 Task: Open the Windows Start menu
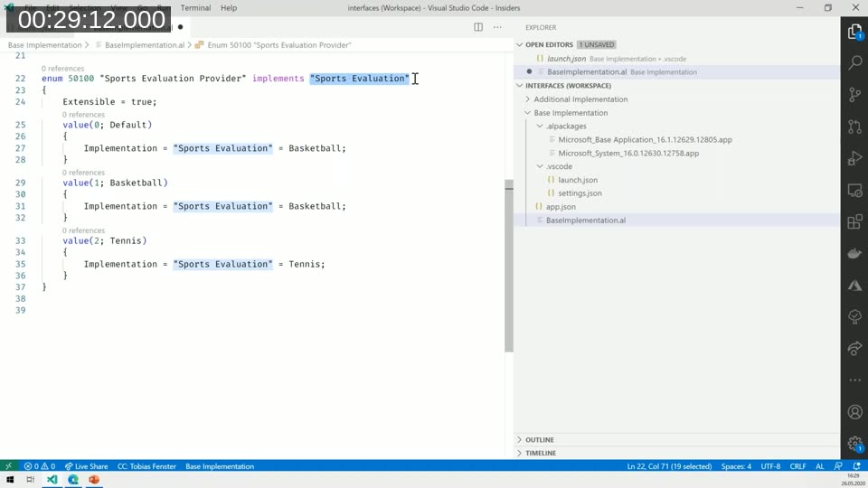point(10,480)
